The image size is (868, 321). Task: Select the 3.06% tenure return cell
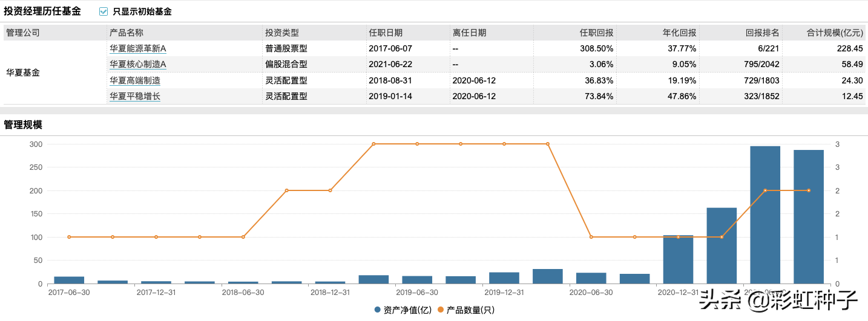601,64
